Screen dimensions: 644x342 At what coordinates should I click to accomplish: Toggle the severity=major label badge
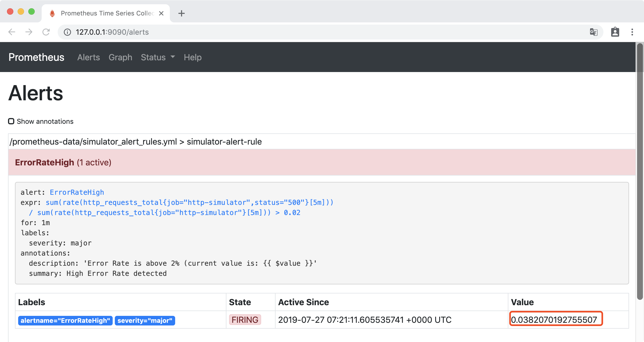tap(145, 320)
